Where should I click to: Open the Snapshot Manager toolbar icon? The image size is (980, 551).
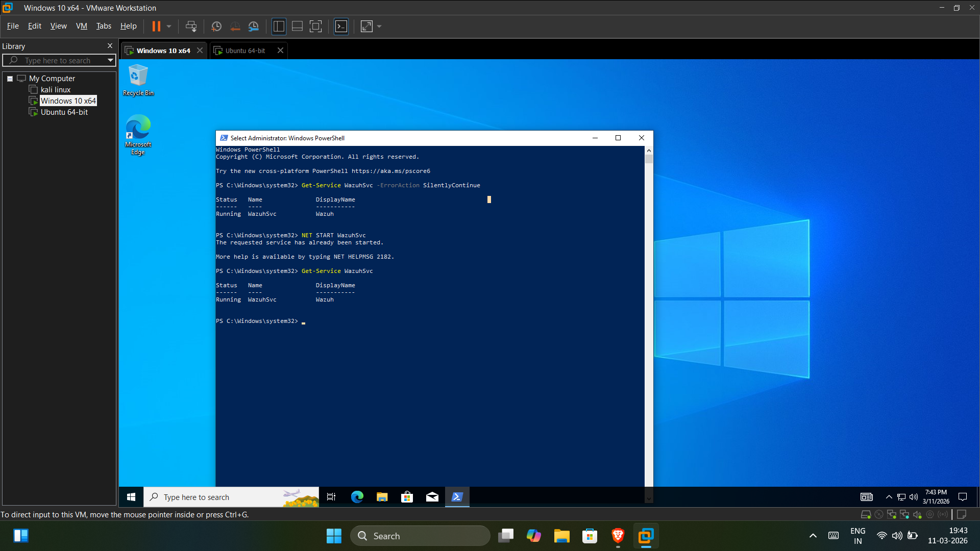click(x=254, y=26)
